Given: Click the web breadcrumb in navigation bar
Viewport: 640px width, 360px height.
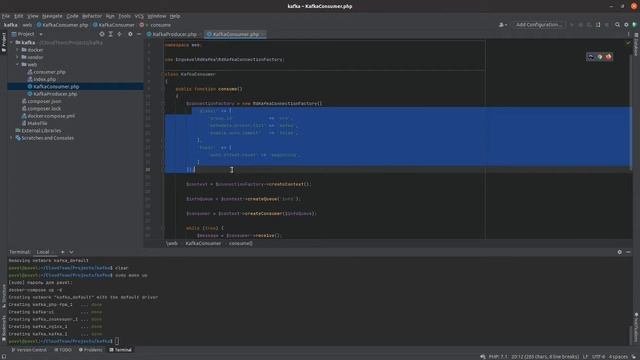Looking at the screenshot, I should point(27,25).
